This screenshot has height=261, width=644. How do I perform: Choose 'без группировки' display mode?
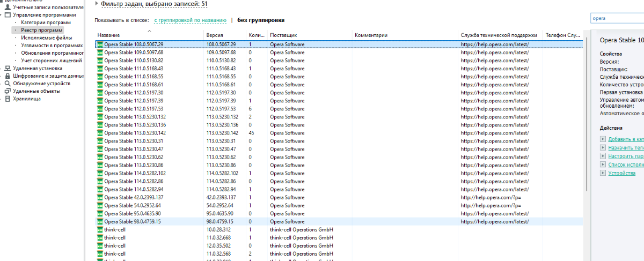click(x=261, y=20)
